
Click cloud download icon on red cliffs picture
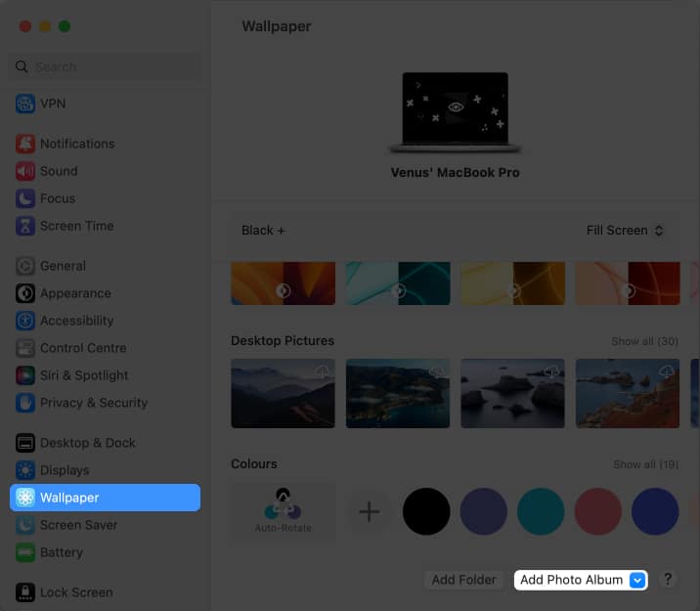click(x=667, y=371)
